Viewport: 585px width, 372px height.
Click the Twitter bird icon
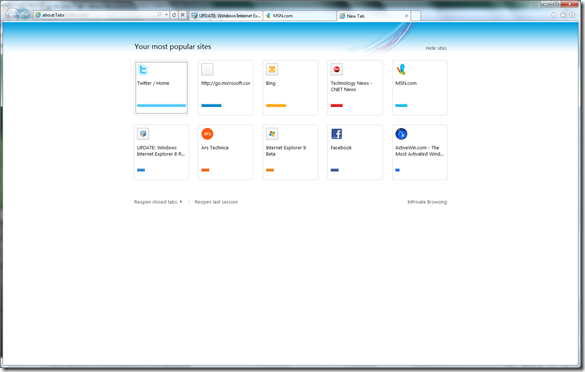click(143, 69)
